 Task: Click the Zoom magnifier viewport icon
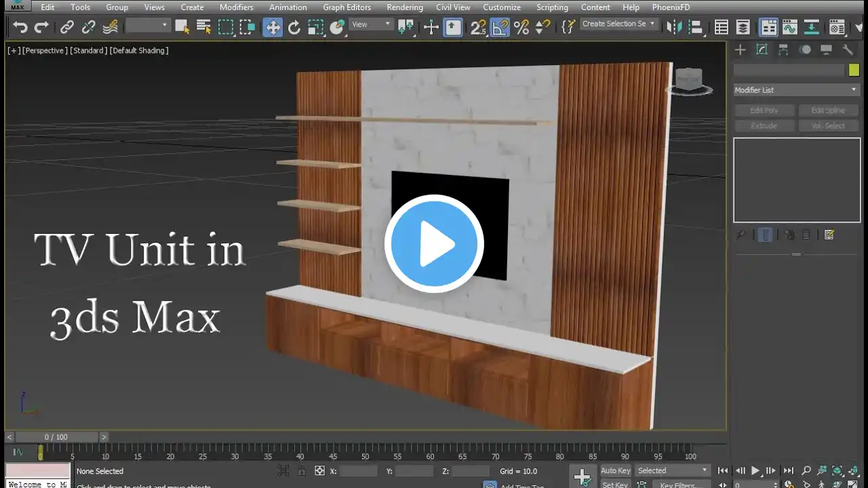point(806,470)
